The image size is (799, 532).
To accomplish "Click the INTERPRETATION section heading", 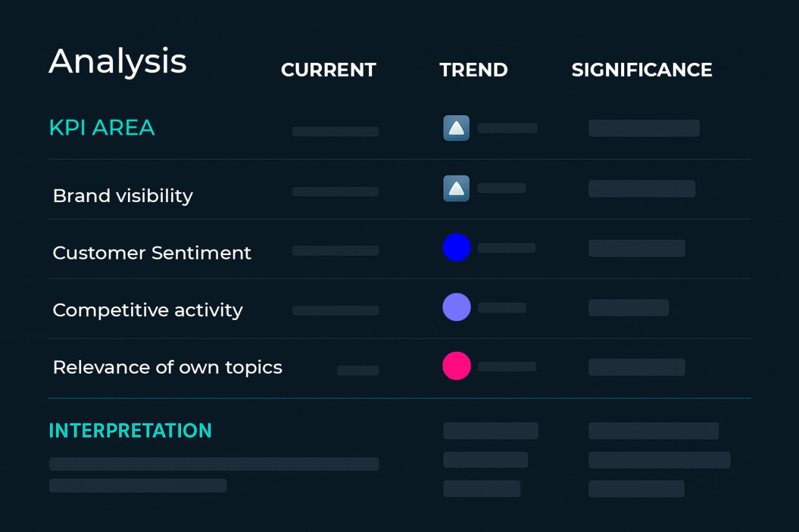I will (130, 430).
